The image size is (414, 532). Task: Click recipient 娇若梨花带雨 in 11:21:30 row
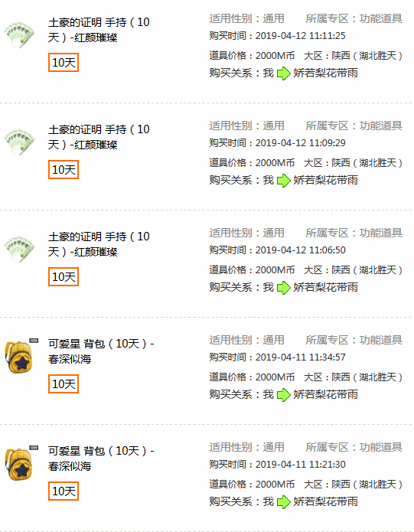tap(325, 502)
